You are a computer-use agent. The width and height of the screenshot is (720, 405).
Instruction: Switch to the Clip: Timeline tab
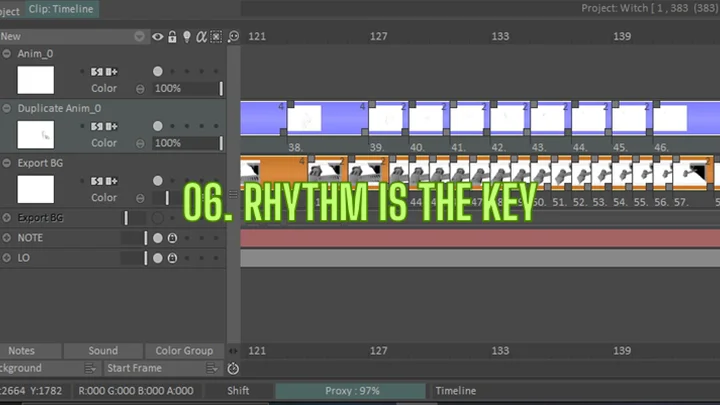tap(61, 9)
